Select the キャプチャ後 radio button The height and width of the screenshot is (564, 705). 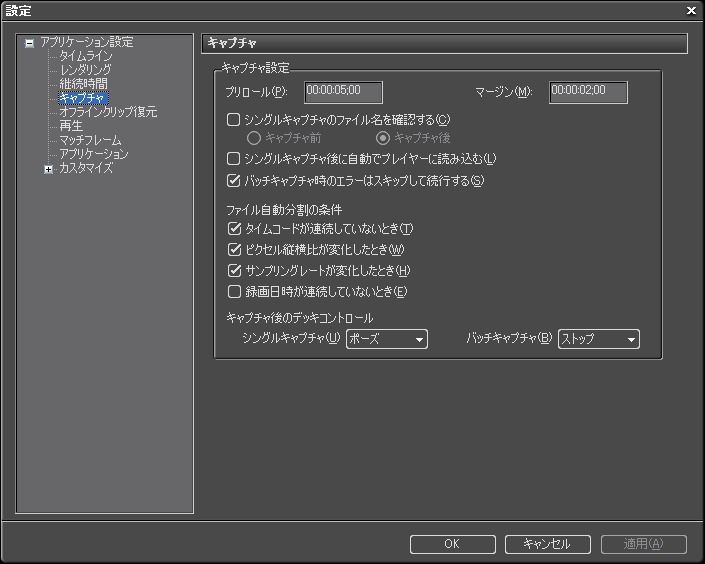click(383, 138)
